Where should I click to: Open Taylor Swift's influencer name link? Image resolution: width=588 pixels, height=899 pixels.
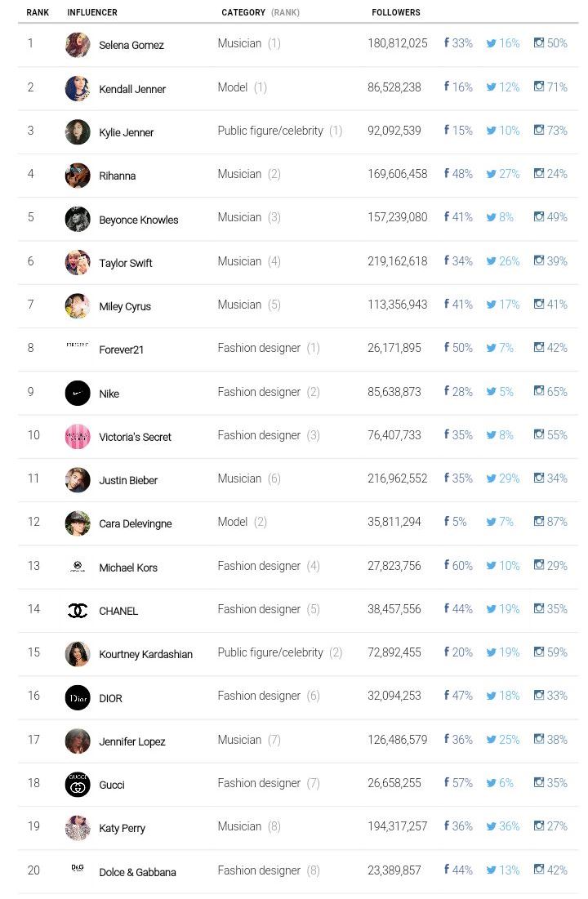coord(126,263)
